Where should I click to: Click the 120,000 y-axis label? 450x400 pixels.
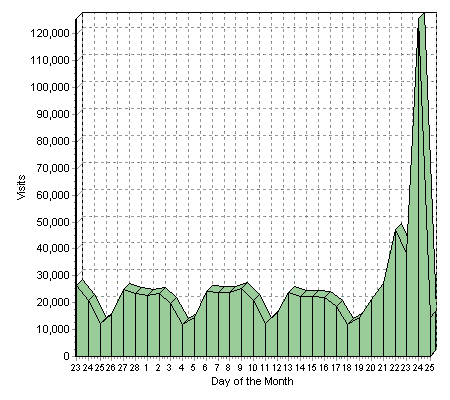(x=50, y=33)
